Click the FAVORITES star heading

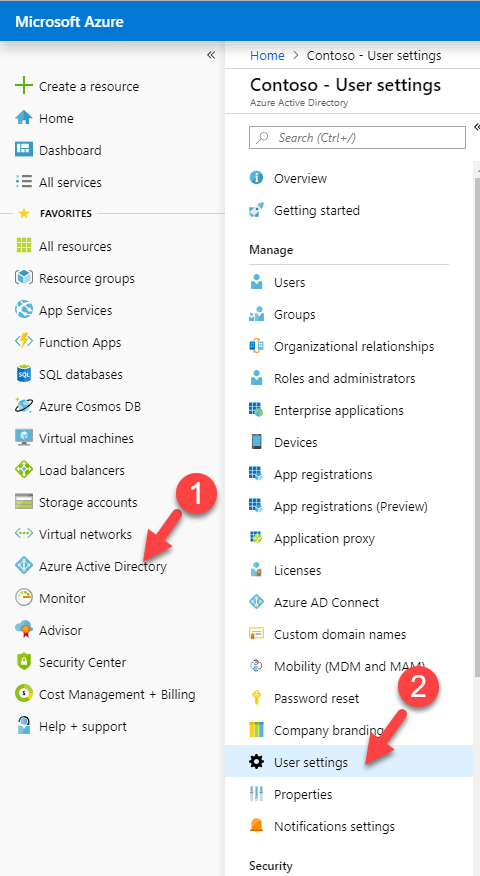click(x=55, y=213)
